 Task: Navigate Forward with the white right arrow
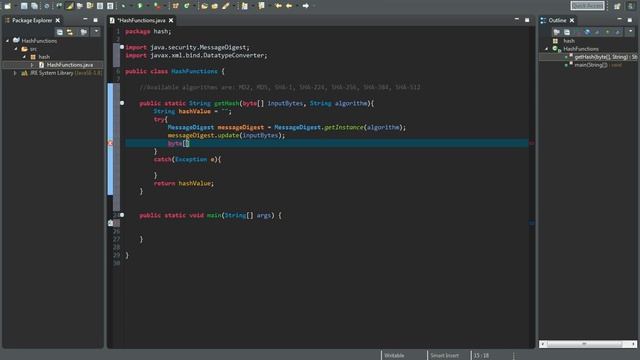(305, 6)
